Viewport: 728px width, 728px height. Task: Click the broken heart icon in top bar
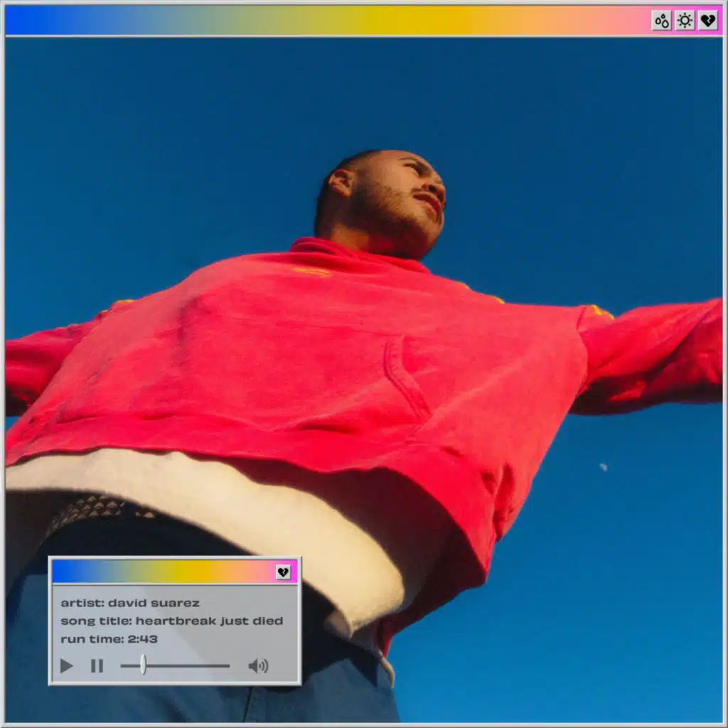pyautogui.click(x=708, y=21)
